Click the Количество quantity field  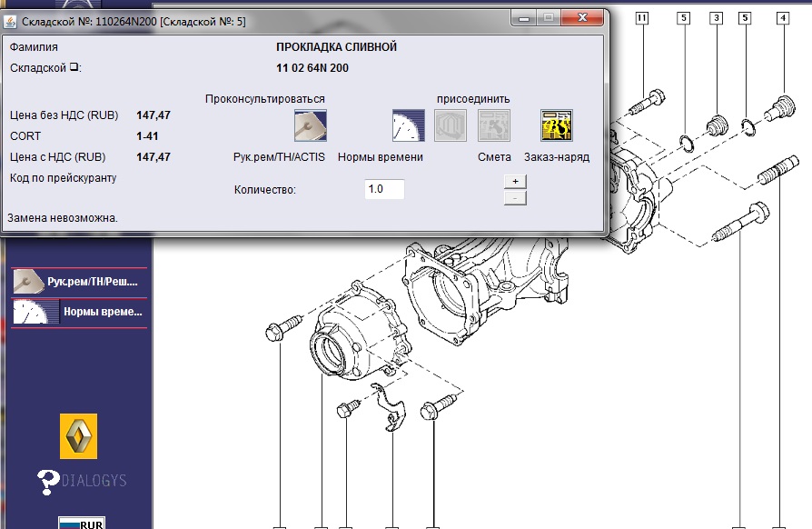click(x=383, y=189)
